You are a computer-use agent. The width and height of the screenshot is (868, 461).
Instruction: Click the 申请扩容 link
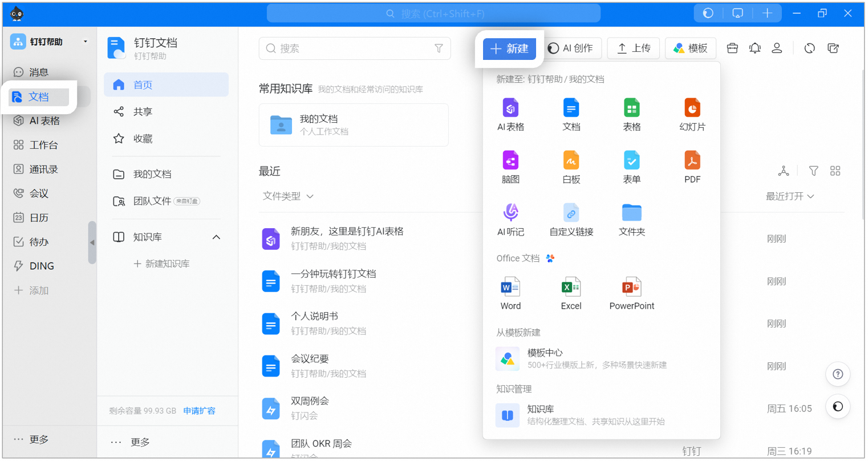coord(199,411)
